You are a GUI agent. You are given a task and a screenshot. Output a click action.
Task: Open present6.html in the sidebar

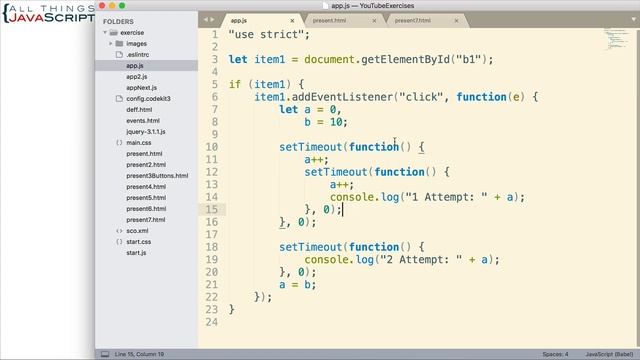click(146, 209)
